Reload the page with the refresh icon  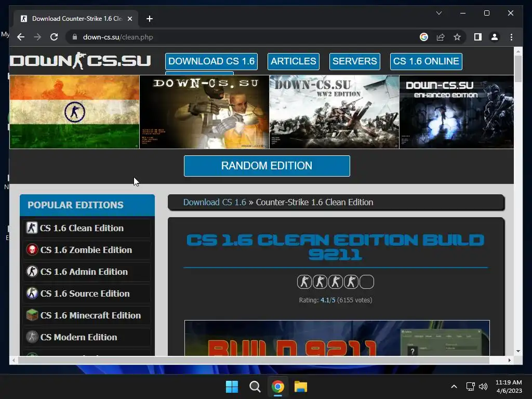pyautogui.click(x=54, y=37)
